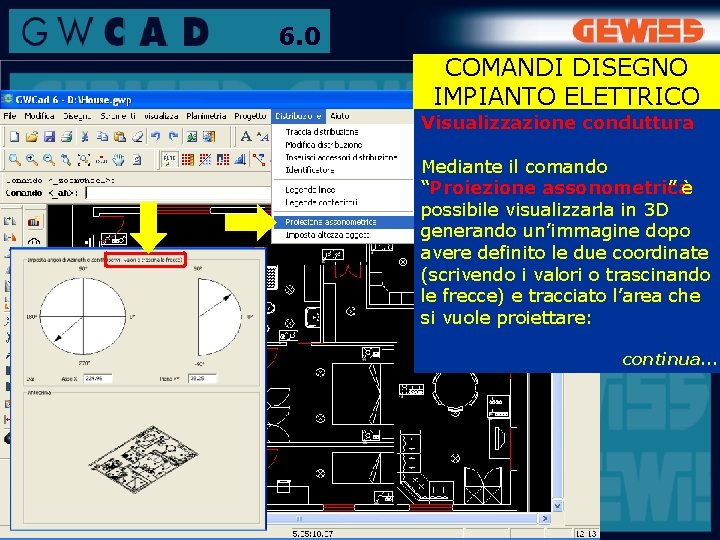Click the New document icon

coord(14,136)
